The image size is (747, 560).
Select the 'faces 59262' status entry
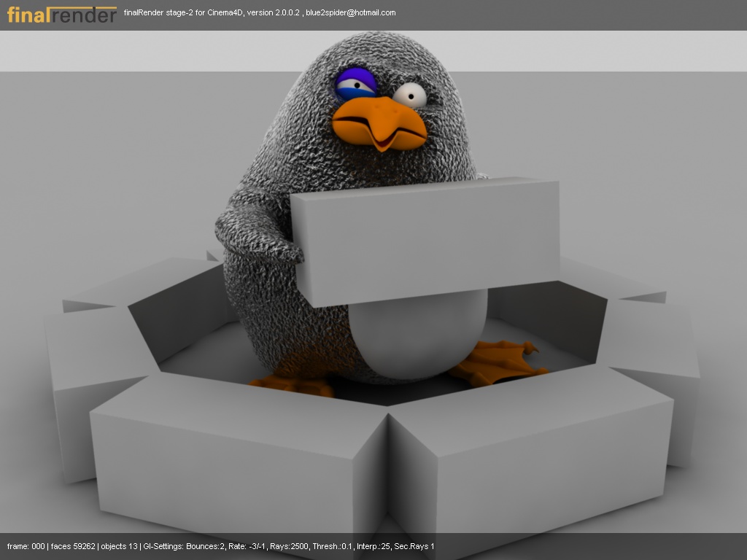click(x=73, y=546)
